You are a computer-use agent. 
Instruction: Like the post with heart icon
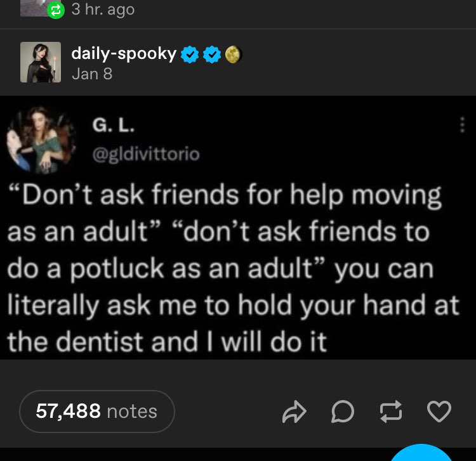[439, 412]
